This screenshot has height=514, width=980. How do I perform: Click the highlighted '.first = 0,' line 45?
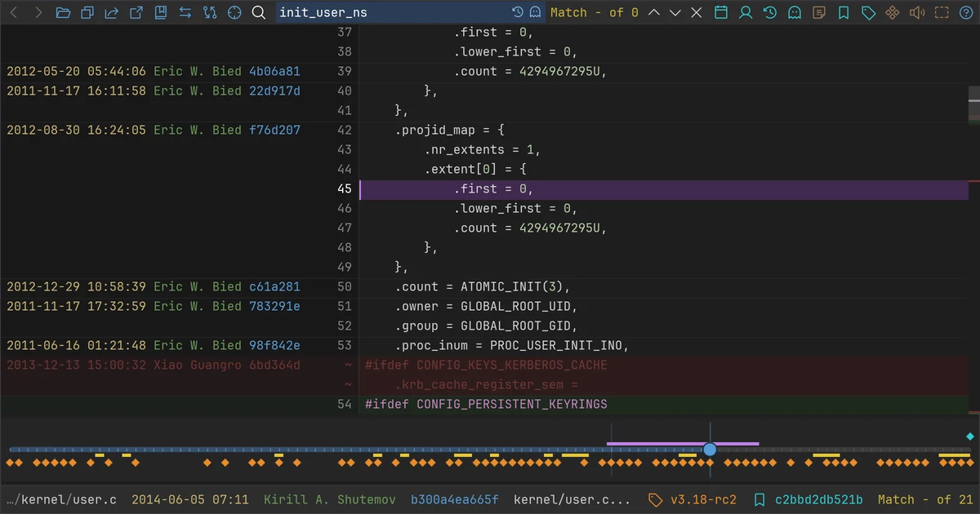coord(663,188)
